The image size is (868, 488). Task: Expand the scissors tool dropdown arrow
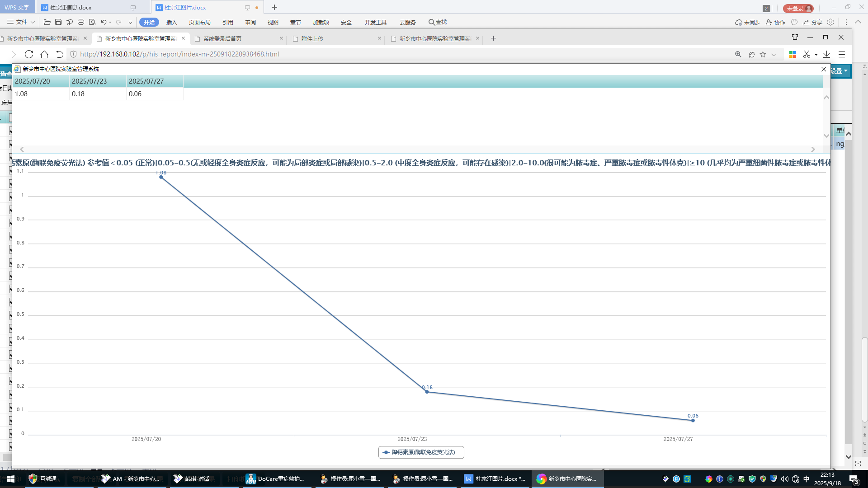tap(816, 55)
